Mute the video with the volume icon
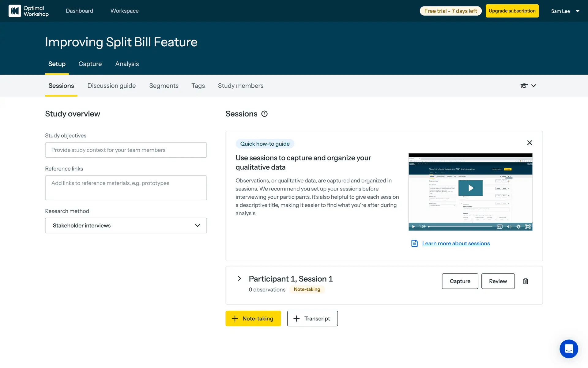Image resolution: width=588 pixels, height=368 pixels. click(x=509, y=227)
